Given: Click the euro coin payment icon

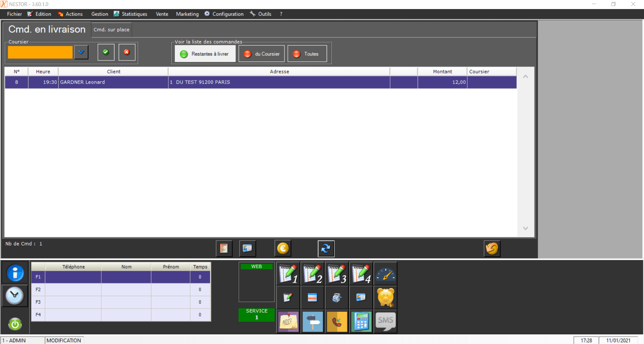Looking at the screenshot, I should 283,248.
